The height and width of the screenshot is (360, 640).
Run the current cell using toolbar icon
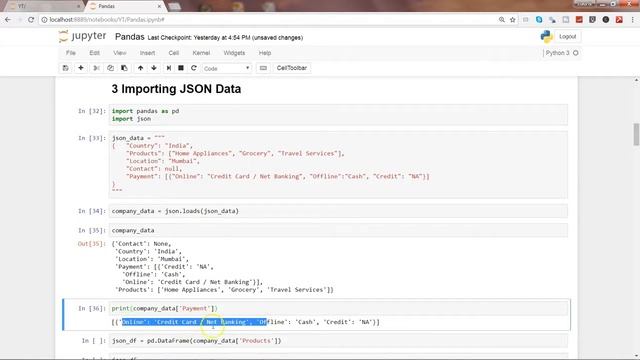169,68
